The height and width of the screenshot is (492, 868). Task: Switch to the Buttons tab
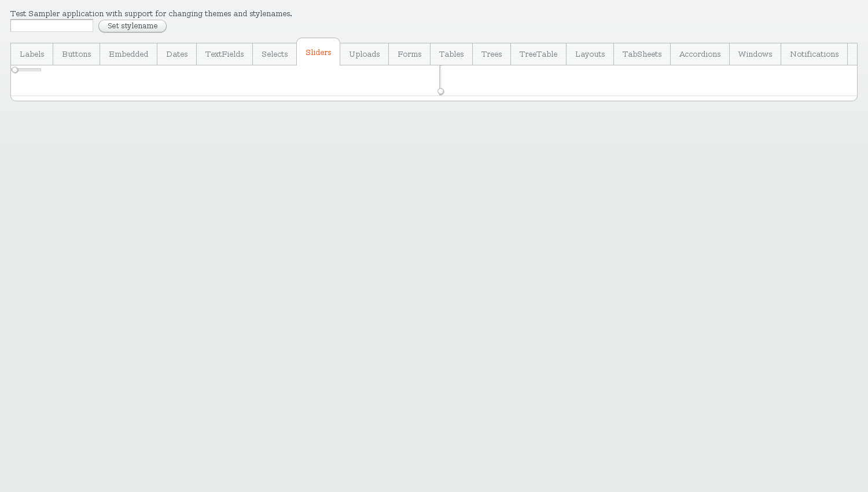point(76,54)
